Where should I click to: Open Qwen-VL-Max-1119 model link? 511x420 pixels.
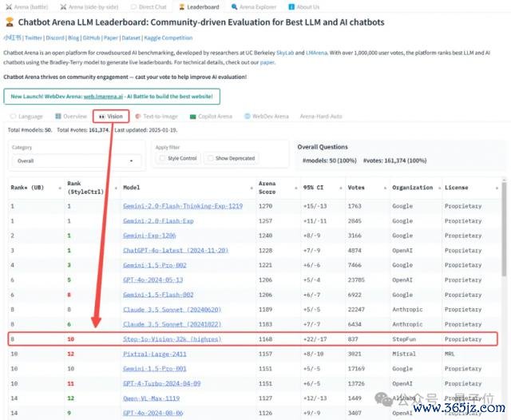151,398
